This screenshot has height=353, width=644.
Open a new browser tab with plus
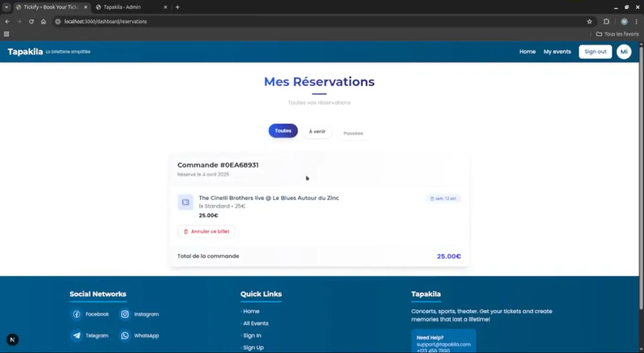177,7
